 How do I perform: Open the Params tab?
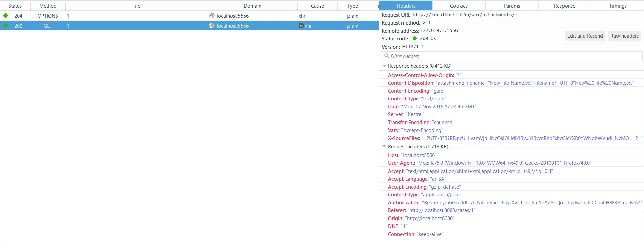tap(512, 6)
